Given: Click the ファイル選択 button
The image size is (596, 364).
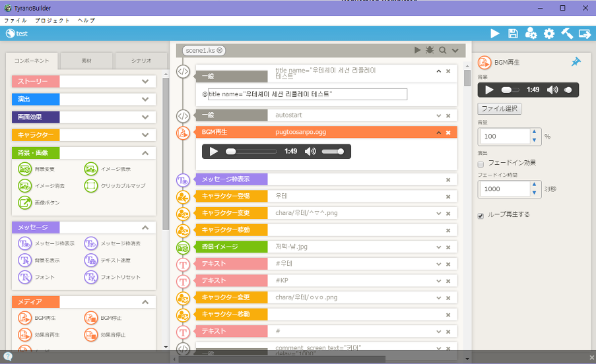Looking at the screenshot, I should [x=500, y=109].
